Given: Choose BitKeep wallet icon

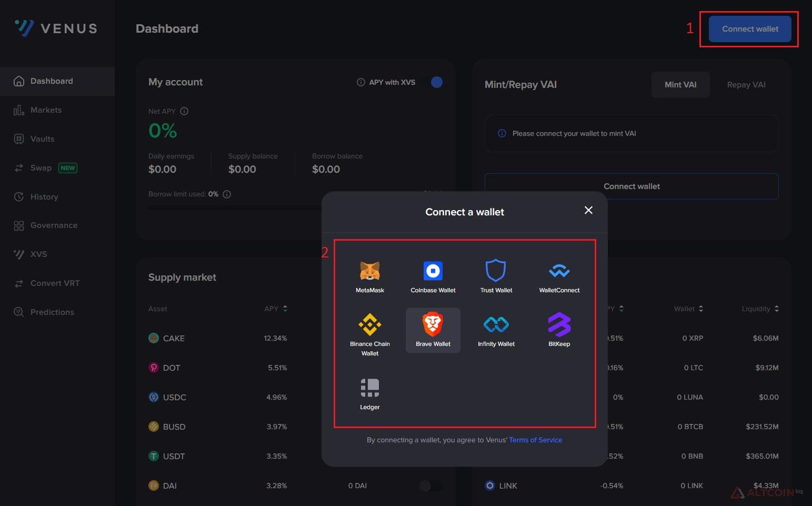Looking at the screenshot, I should click(559, 324).
